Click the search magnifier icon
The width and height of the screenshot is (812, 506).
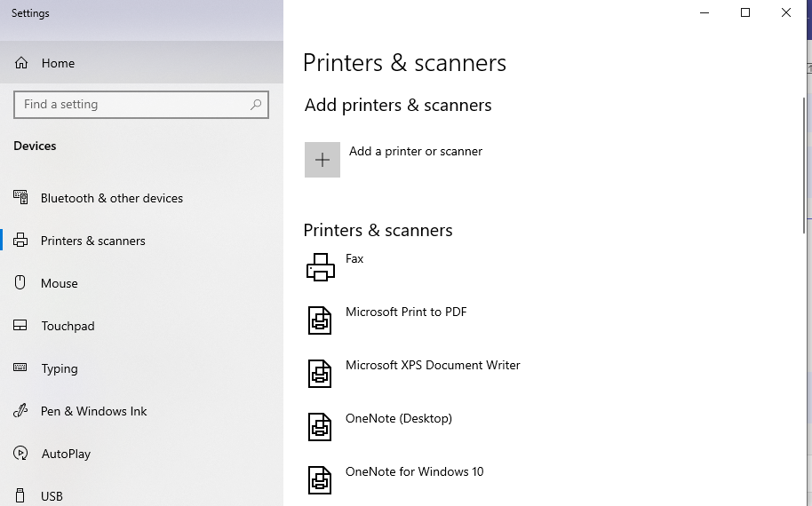(256, 105)
